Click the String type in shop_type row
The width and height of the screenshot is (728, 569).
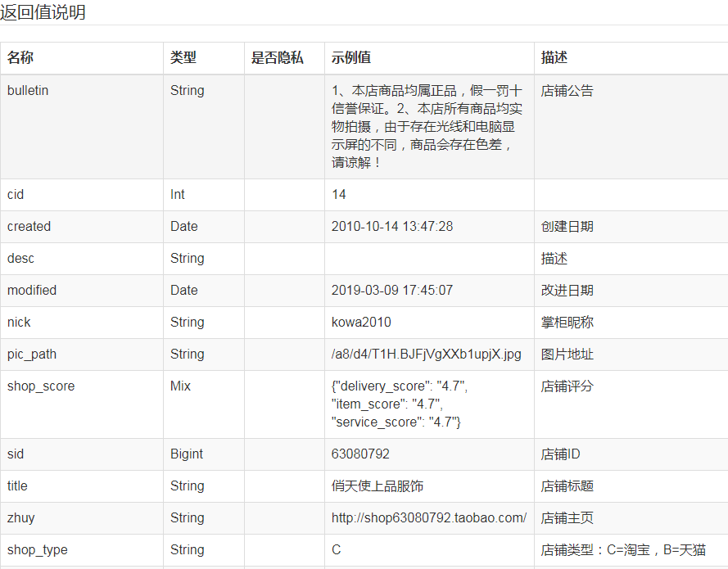pyautogui.click(x=187, y=550)
